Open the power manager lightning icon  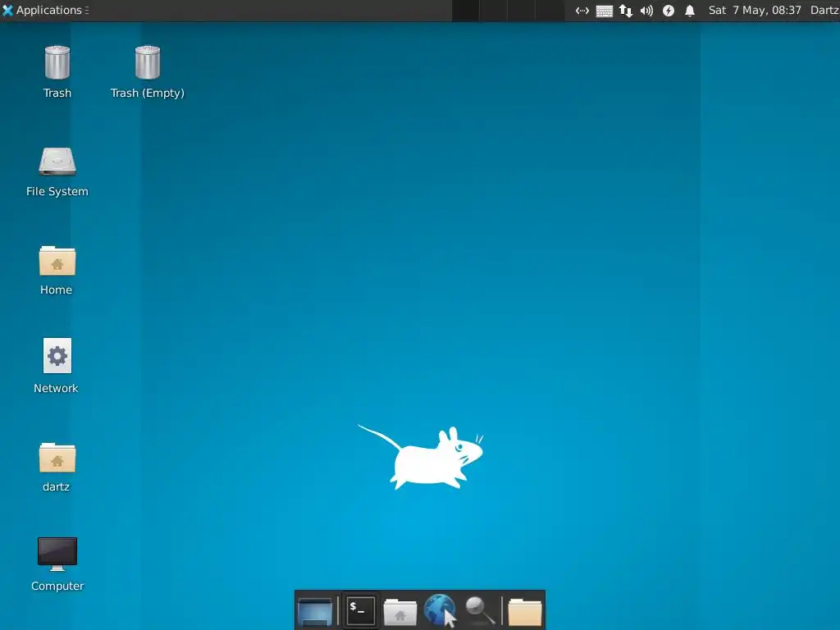point(668,11)
